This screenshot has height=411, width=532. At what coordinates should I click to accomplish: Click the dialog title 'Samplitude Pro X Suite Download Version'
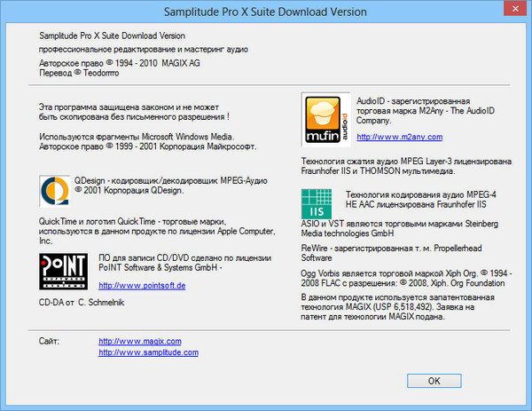[x=265, y=12]
